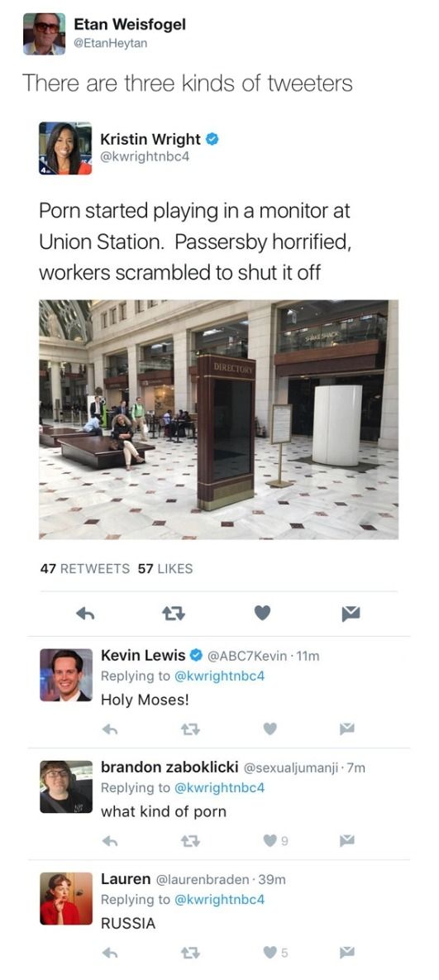Reply to Kevin Lewis's Holy Moses tweet
The image size is (439, 980).
point(110,729)
